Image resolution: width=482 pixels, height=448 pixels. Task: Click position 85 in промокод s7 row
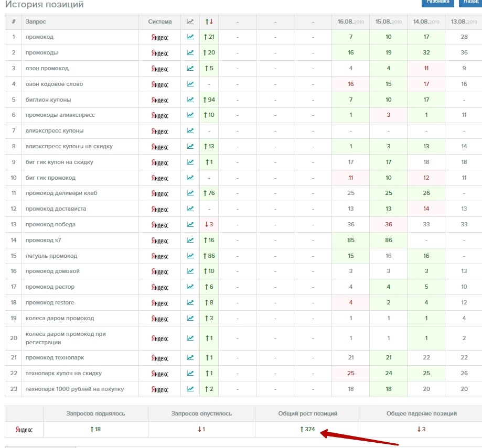point(351,240)
